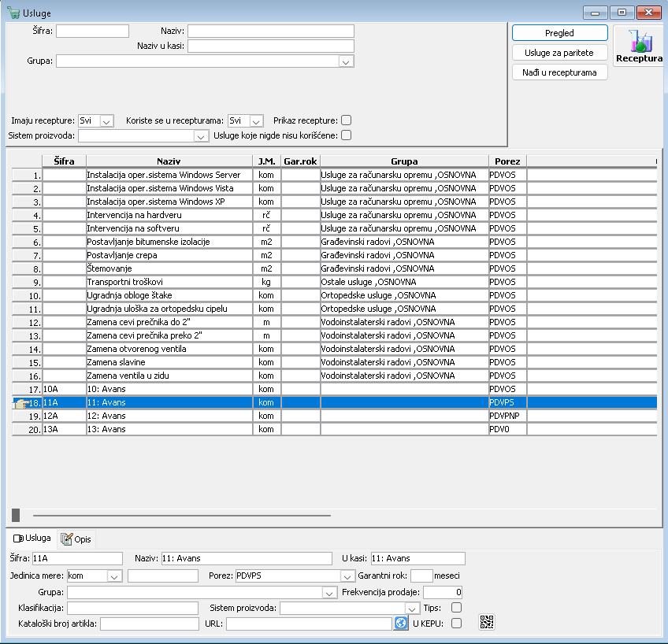Switch to the Opis tab
This screenshot has width=668, height=644.
[x=76, y=539]
